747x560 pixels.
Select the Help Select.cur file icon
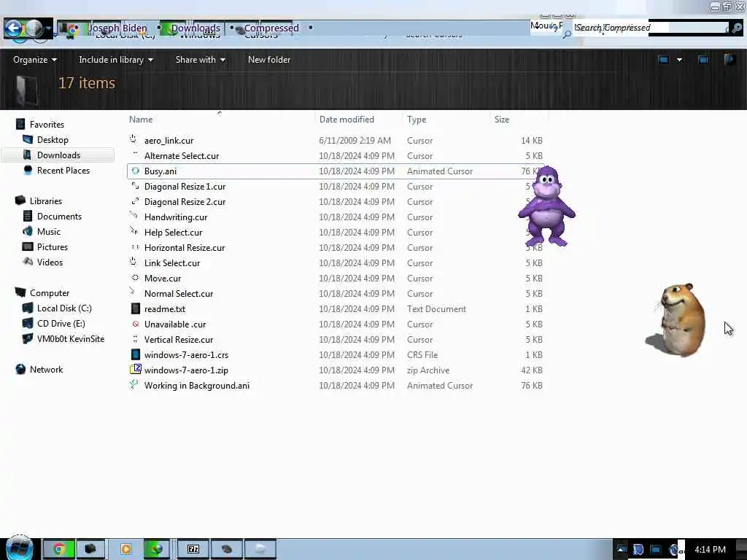click(x=135, y=231)
